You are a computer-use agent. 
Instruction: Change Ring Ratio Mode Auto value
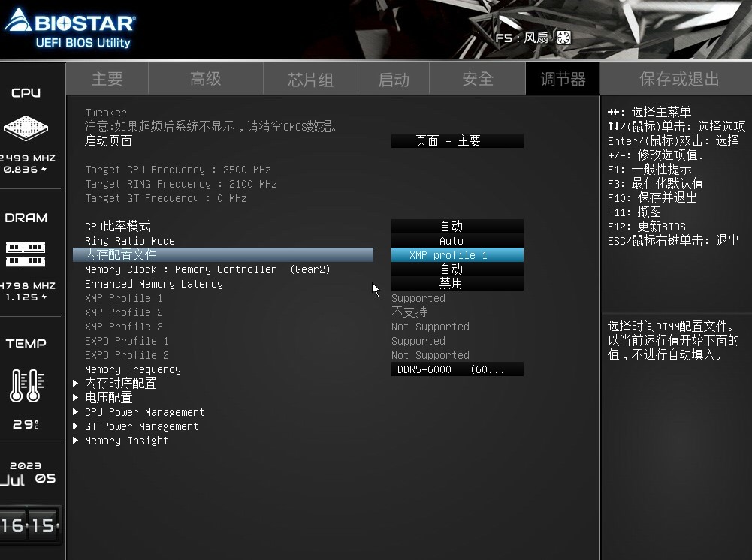click(457, 240)
